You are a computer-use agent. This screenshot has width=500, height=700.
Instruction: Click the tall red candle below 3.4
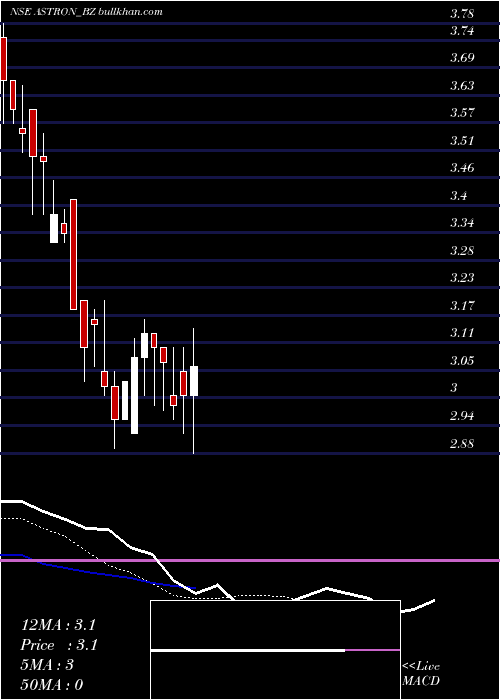coord(73,254)
